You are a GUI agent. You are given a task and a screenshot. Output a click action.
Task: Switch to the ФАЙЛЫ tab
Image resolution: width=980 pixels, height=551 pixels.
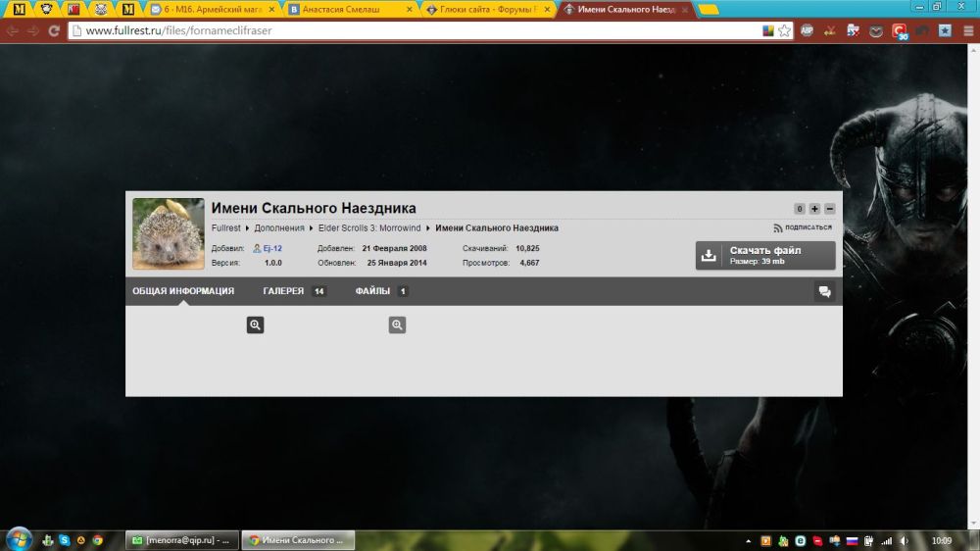(x=381, y=291)
